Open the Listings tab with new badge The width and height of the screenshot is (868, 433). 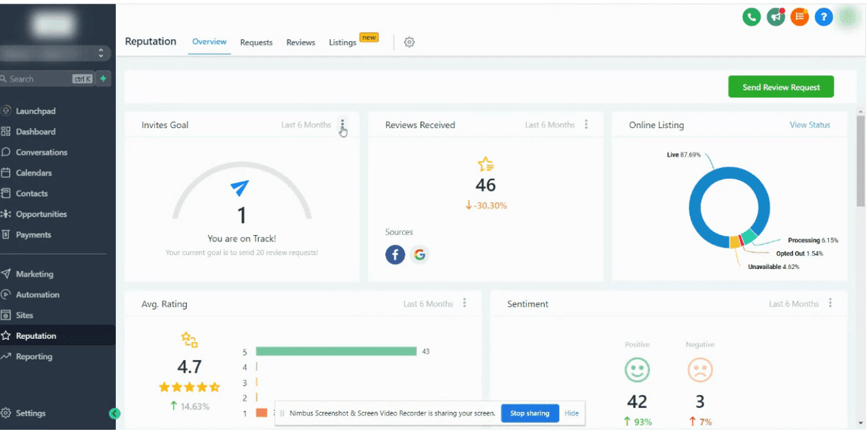pyautogui.click(x=342, y=42)
